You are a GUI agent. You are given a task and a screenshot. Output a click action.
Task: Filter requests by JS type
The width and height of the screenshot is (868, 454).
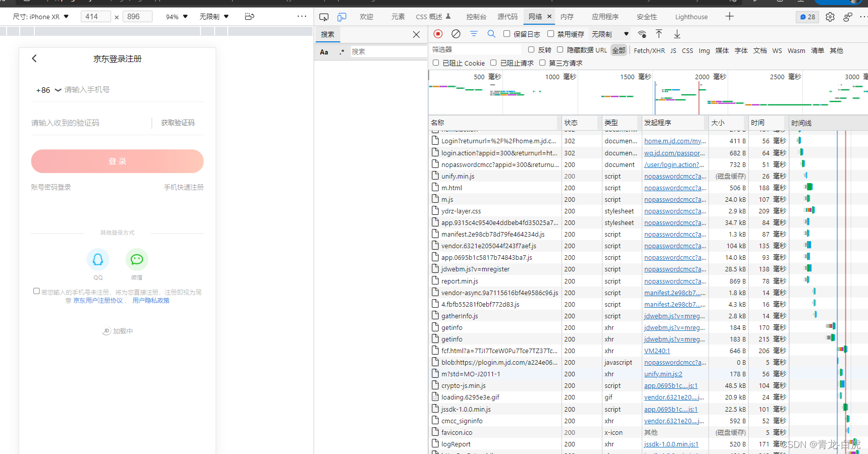(673, 50)
